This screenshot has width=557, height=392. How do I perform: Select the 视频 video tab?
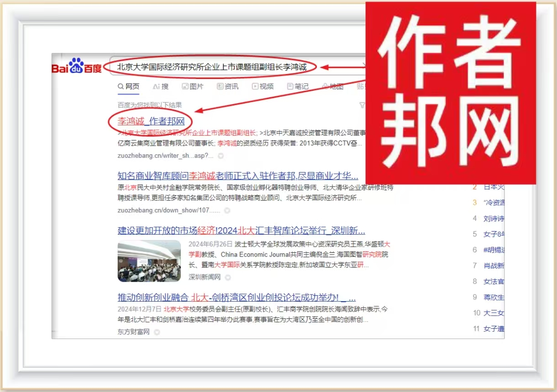pos(263,86)
